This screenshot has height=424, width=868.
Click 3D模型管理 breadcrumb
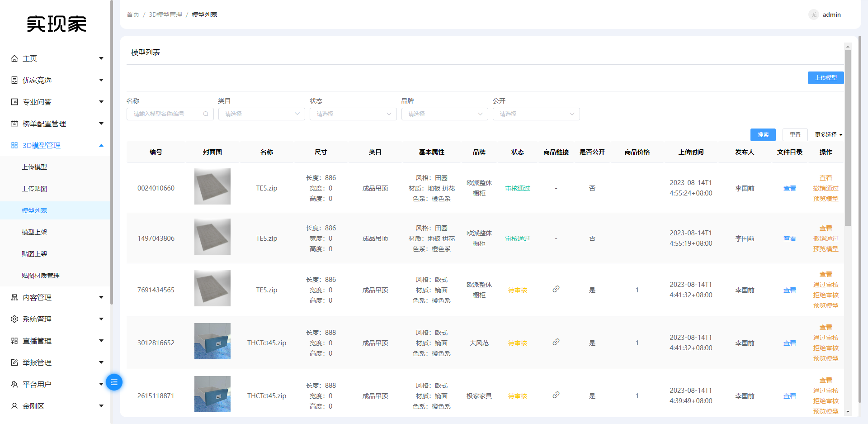165,14
